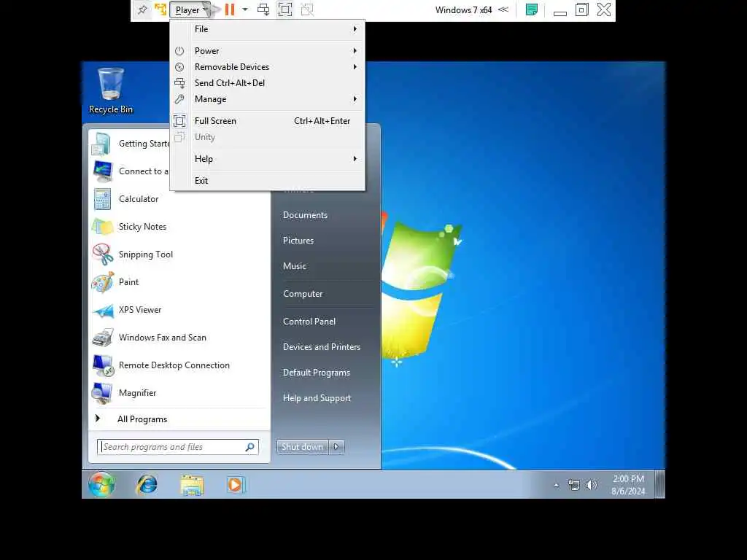Viewport: 747px width, 560px height.
Task: Expand the Manage submenu
Action: point(268,99)
